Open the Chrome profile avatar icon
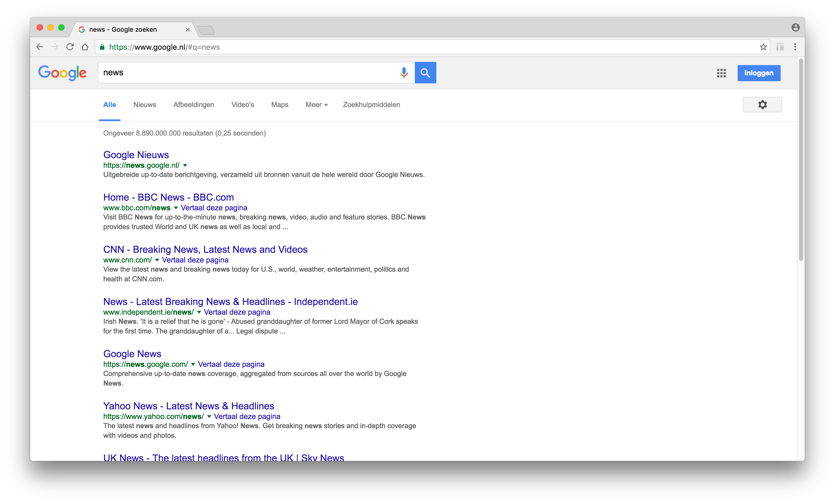 (796, 27)
